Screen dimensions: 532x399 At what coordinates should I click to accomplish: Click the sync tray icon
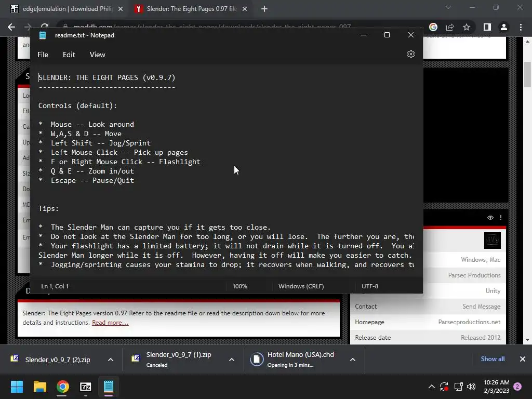pyautogui.click(x=444, y=387)
